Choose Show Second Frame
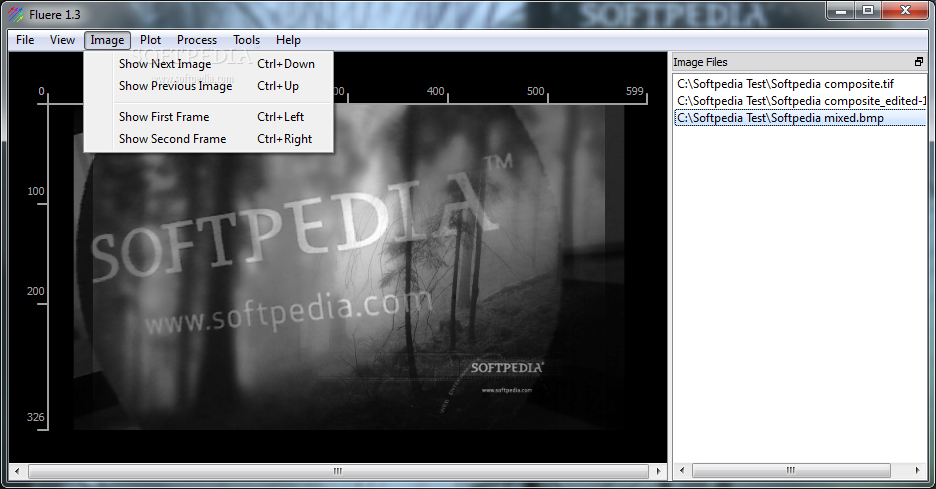Screen dimensions: 936x489 click(x=208, y=139)
